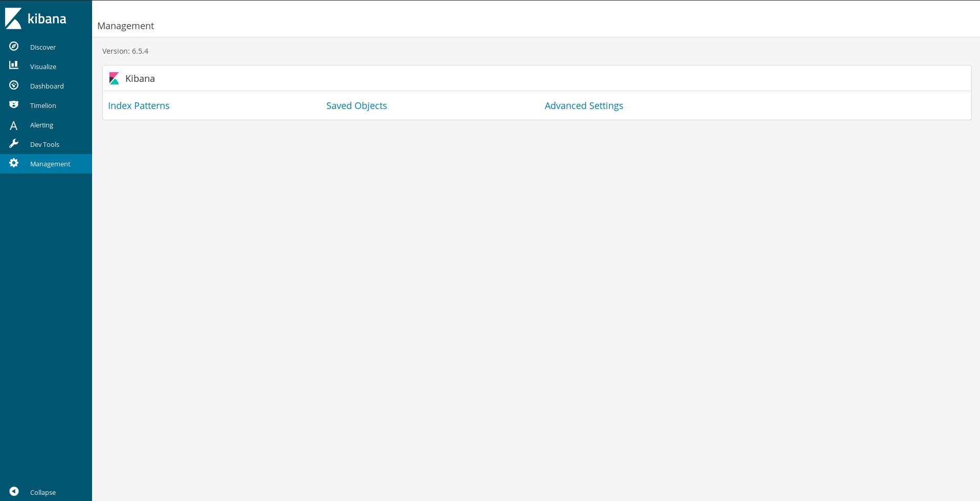Screen dimensions: 980x501
Task: Click the Management breadcrumb title
Action: [x=125, y=26]
